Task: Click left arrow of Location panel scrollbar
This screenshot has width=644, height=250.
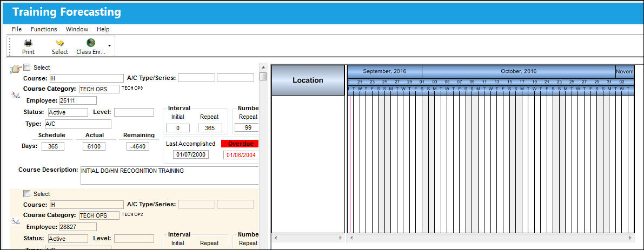Action: click(x=276, y=238)
